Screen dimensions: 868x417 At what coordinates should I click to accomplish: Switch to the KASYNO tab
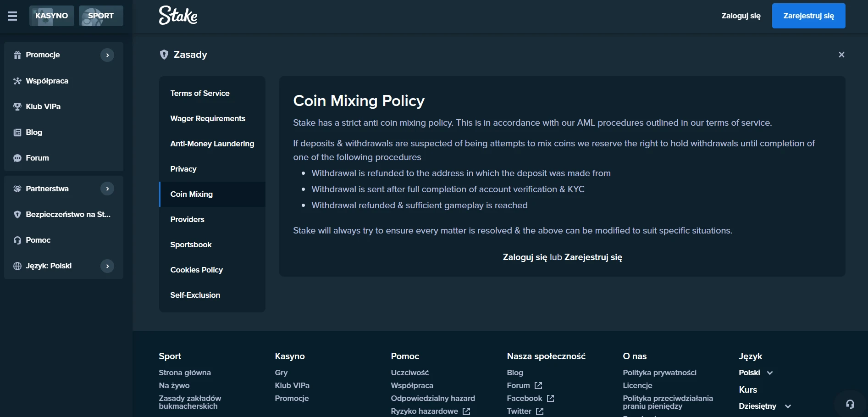click(x=52, y=16)
